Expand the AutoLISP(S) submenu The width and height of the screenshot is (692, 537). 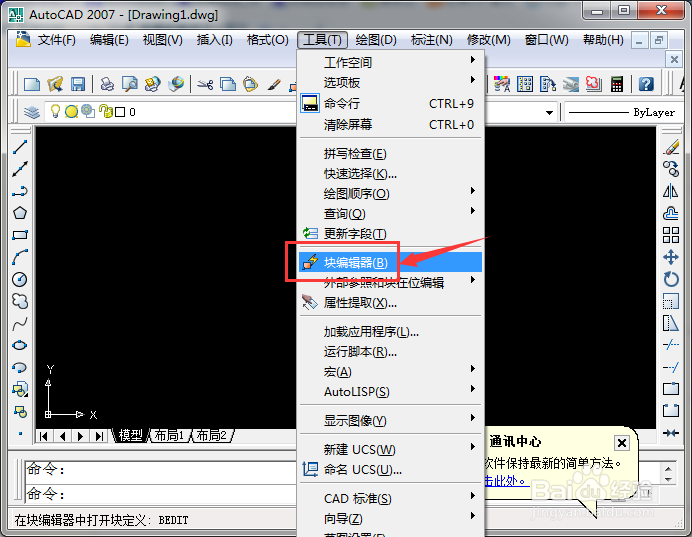click(x=391, y=392)
